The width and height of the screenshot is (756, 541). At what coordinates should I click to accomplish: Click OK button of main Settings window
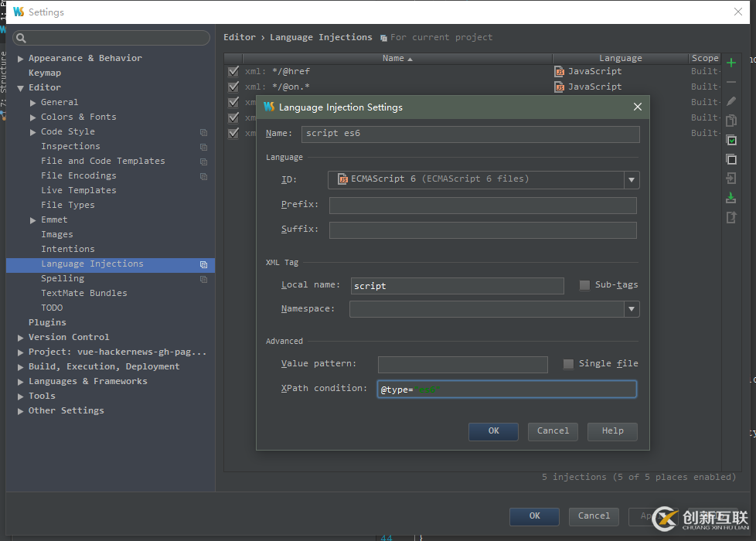(x=534, y=516)
